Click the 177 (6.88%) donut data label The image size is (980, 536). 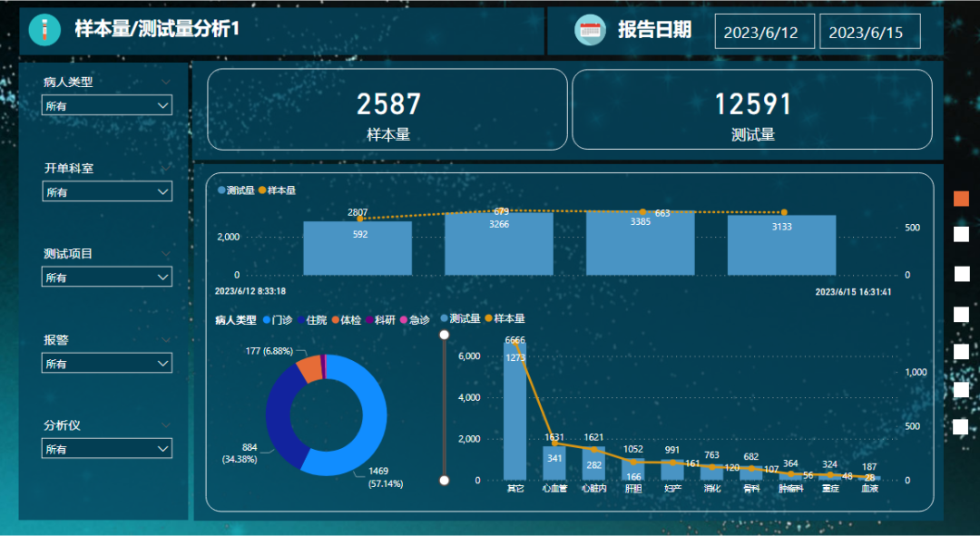tap(269, 351)
